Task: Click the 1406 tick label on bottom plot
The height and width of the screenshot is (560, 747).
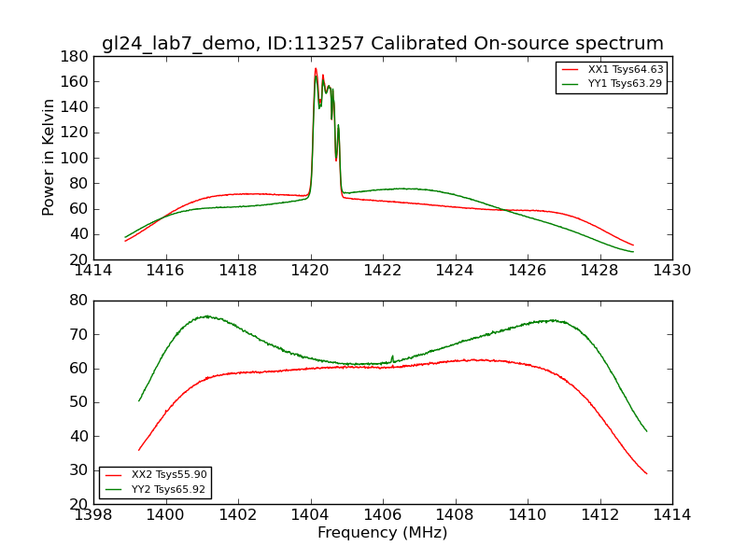Action: tap(383, 515)
